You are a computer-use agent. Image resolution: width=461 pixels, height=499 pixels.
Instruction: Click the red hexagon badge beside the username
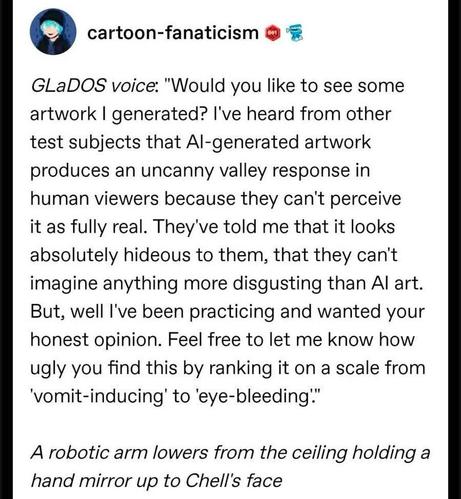point(272,33)
